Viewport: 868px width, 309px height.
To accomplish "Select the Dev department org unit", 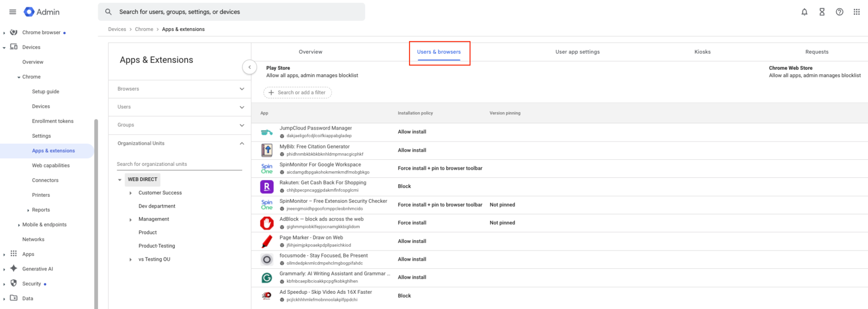I will [x=157, y=207].
